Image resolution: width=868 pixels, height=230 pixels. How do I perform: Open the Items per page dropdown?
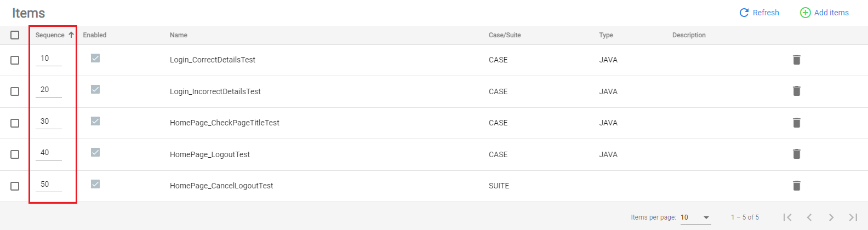695,217
